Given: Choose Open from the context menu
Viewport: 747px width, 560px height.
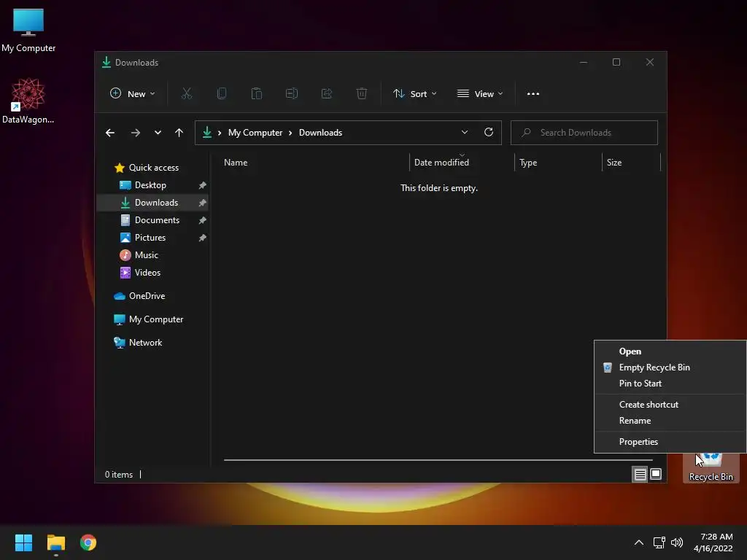Looking at the screenshot, I should (x=670, y=351).
